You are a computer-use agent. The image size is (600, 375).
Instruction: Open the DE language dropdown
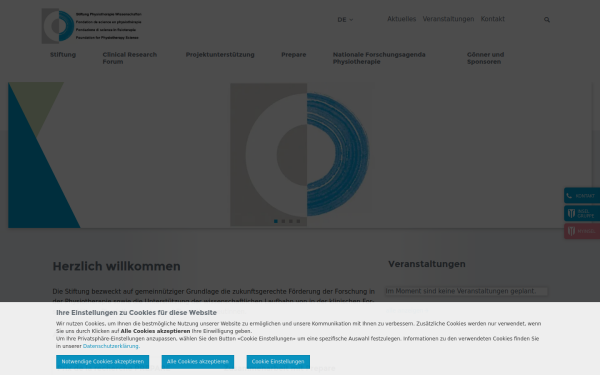coord(345,20)
